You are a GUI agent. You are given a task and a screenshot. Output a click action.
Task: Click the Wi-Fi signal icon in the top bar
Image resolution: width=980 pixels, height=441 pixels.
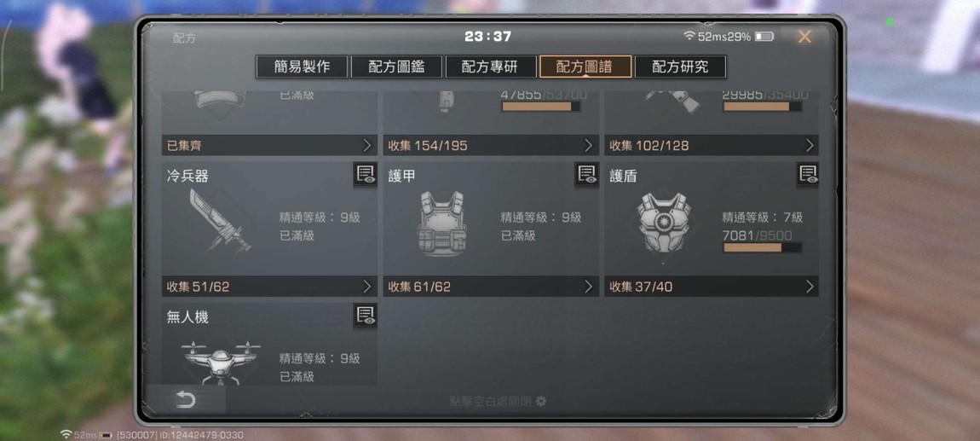(x=689, y=37)
